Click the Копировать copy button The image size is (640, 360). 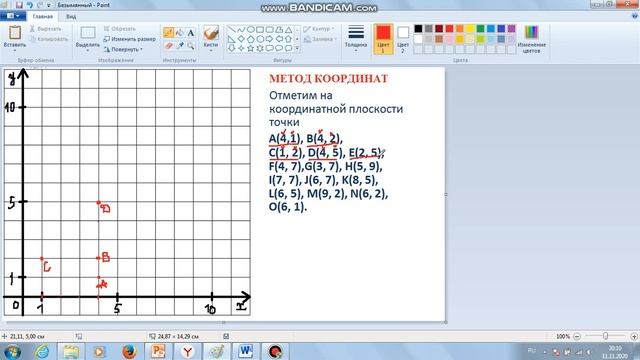[x=49, y=39]
